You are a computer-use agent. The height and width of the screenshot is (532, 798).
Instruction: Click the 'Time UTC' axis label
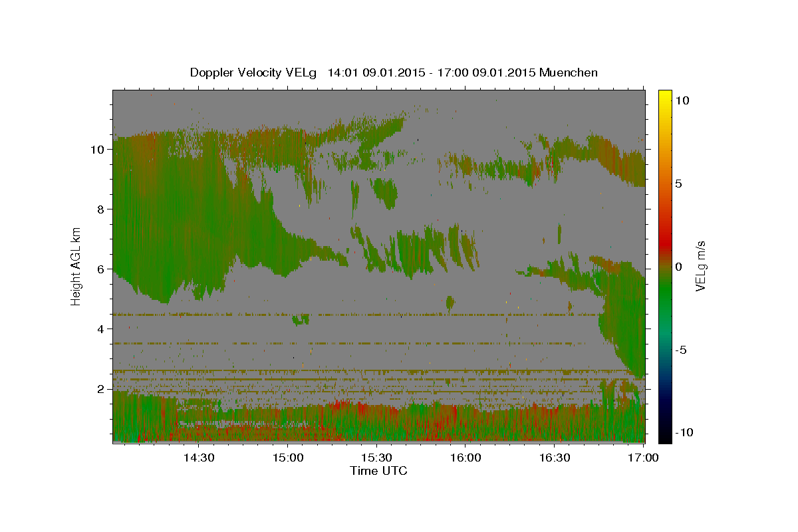(378, 471)
